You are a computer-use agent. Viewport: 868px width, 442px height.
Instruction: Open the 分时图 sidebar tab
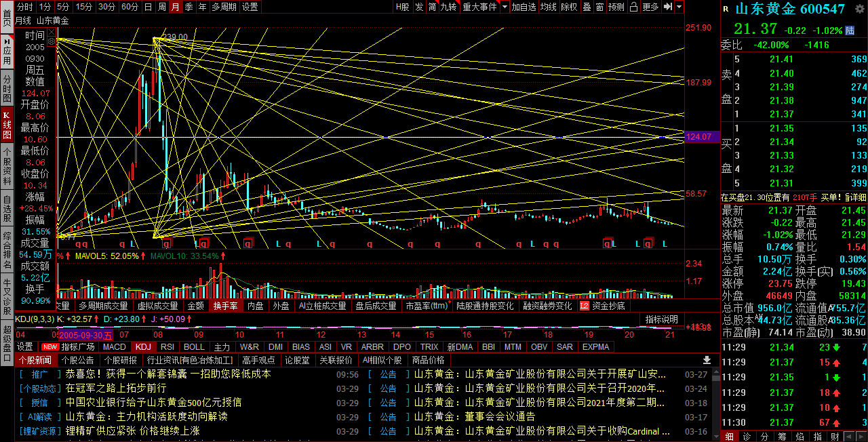point(7,89)
